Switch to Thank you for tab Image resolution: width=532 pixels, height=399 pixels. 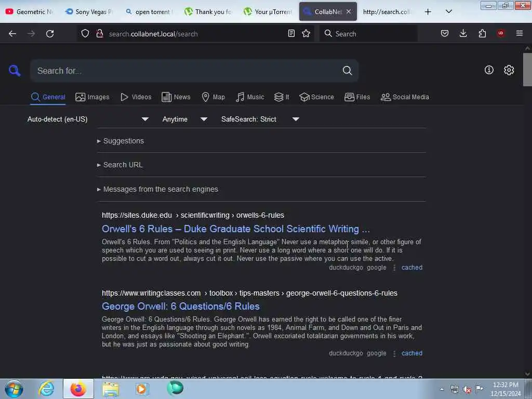[x=208, y=12]
